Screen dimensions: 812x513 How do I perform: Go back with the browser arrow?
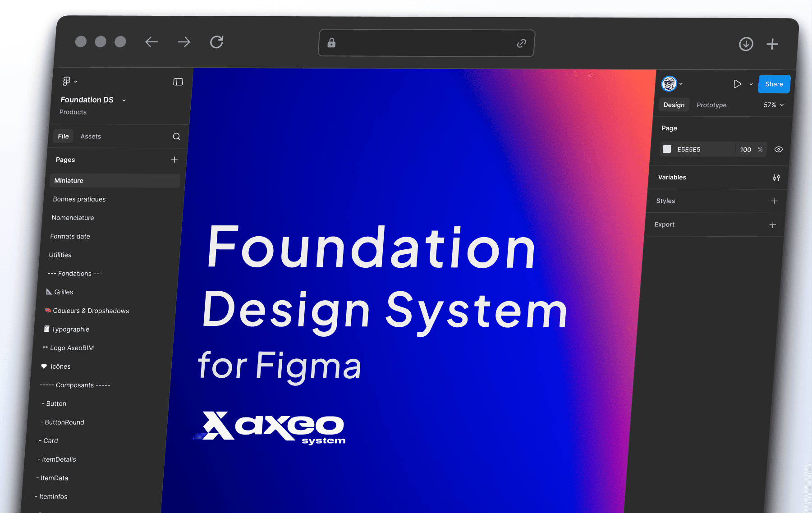pyautogui.click(x=151, y=42)
